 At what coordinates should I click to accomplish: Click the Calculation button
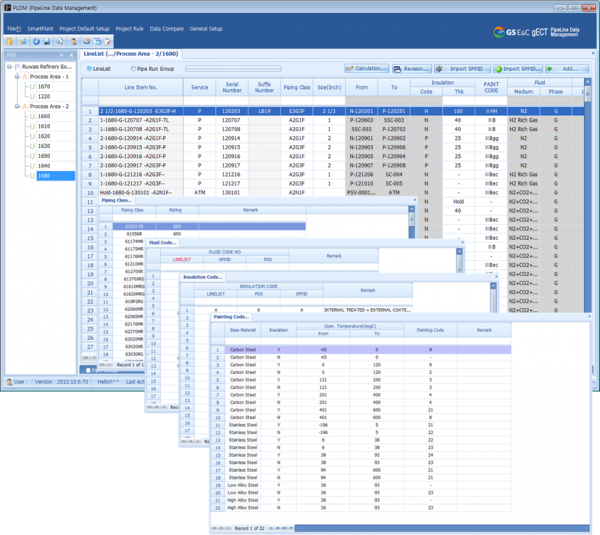[x=370, y=68]
